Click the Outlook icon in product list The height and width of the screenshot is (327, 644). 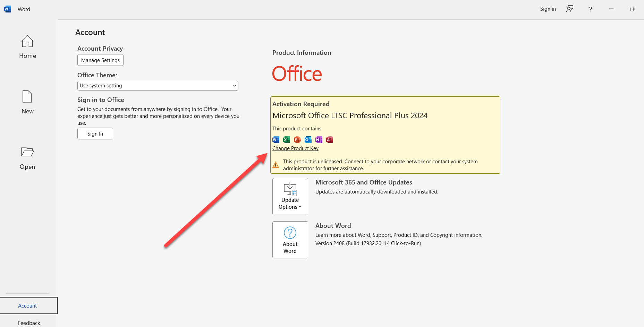pyautogui.click(x=308, y=140)
